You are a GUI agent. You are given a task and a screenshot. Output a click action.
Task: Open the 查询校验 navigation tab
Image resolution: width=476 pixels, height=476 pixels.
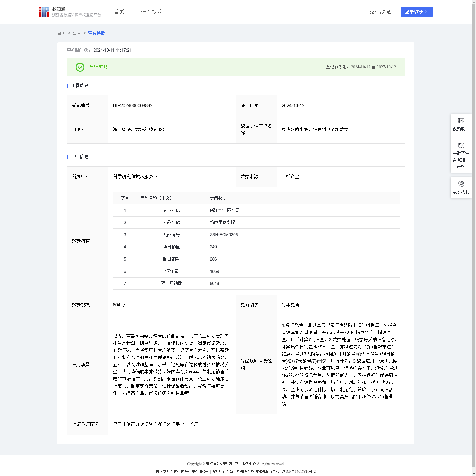[152, 12]
